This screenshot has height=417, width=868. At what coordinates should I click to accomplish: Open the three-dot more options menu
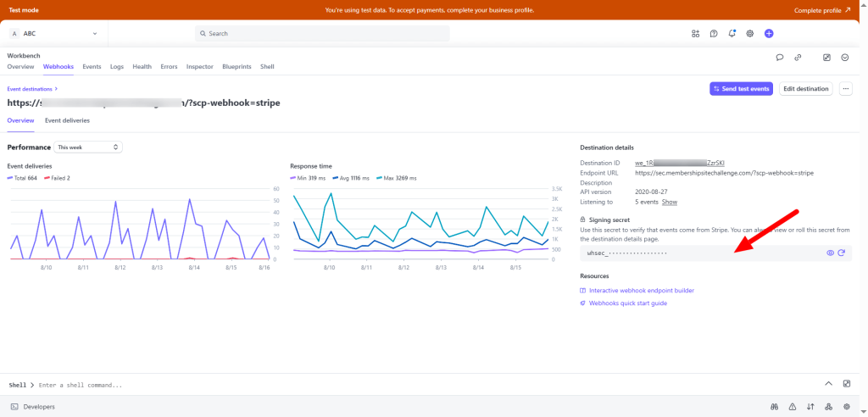pos(845,88)
